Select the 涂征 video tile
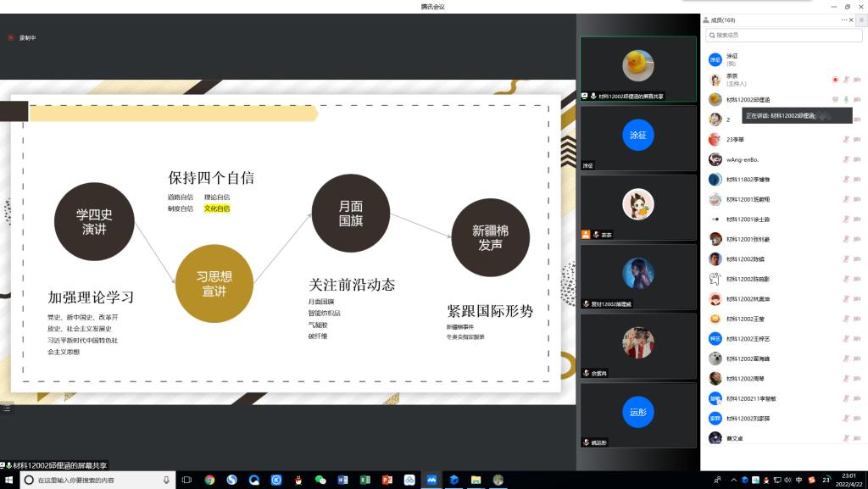 [x=637, y=137]
